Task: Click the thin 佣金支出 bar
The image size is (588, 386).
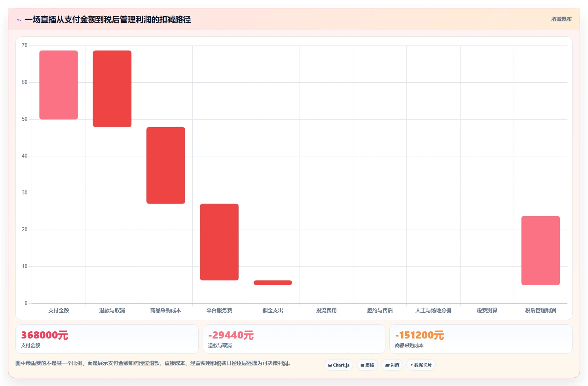Action: [273, 283]
